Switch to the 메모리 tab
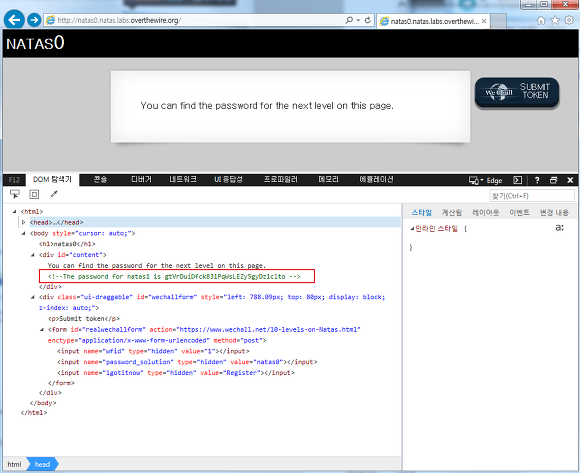Screen dimensions: 580x473 pos(328,179)
